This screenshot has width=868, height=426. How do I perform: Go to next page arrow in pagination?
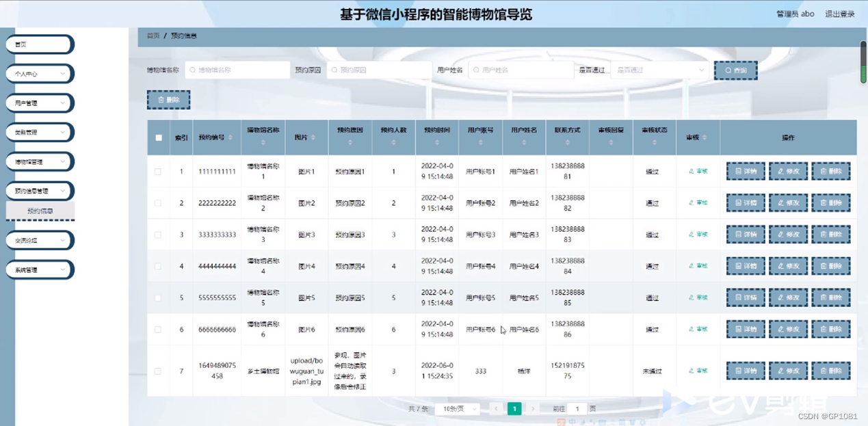[533, 409]
